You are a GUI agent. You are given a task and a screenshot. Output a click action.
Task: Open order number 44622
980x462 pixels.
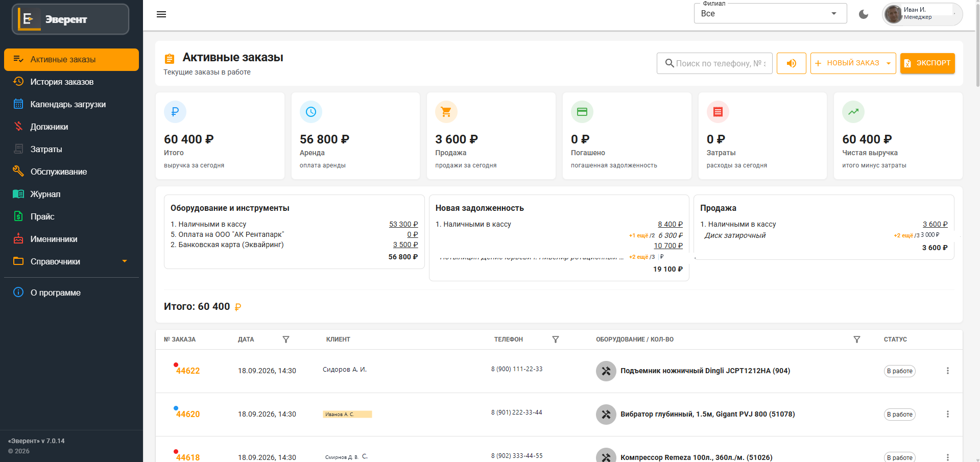coord(188,371)
